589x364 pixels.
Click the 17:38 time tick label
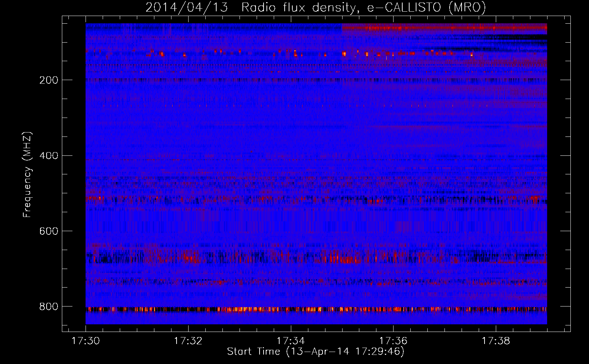(x=496, y=341)
